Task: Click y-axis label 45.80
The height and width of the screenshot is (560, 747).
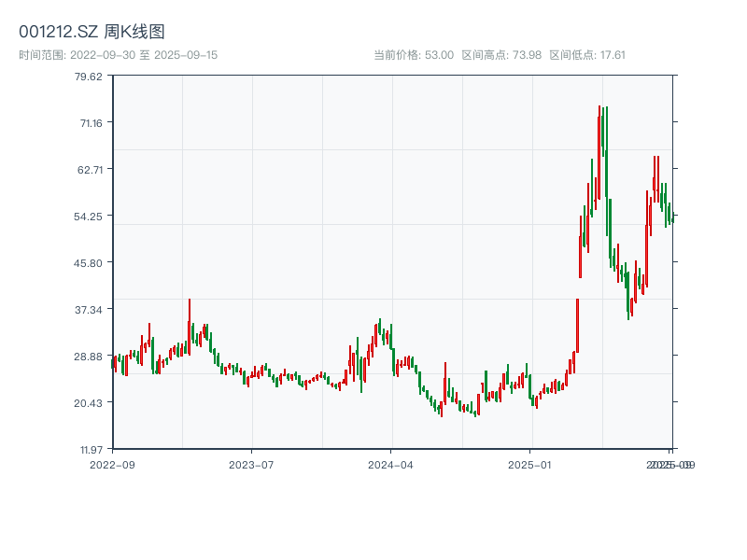Action: (x=88, y=263)
